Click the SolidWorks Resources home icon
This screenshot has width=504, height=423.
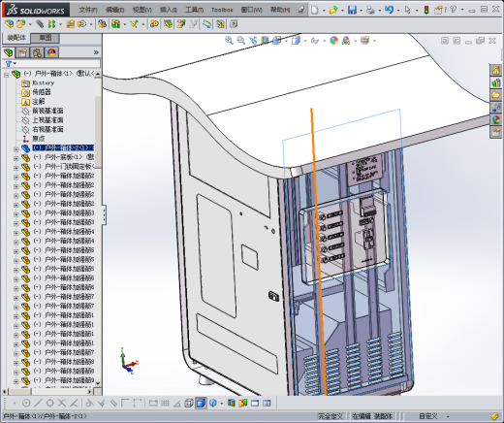[496, 70]
